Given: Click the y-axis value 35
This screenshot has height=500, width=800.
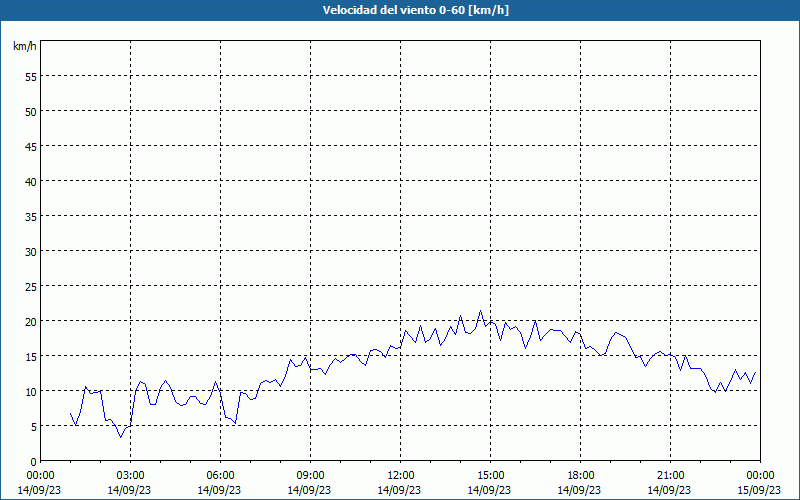Looking at the screenshot, I should point(31,217).
